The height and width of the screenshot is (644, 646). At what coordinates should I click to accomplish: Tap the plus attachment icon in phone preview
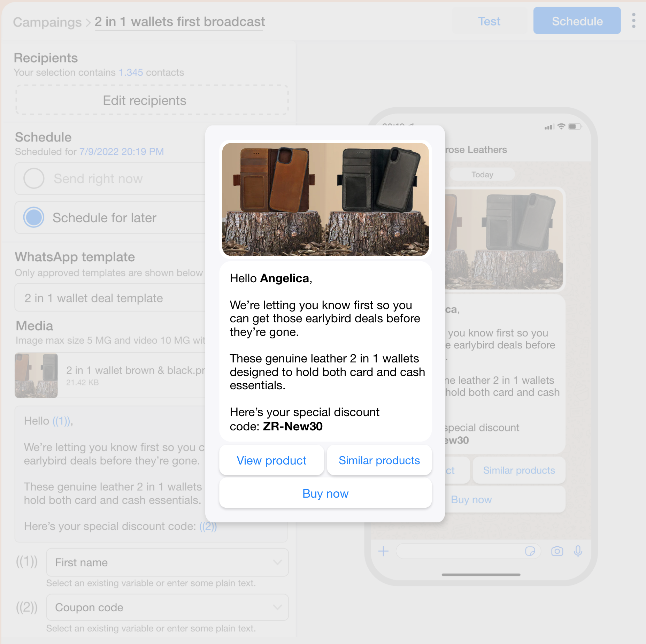(383, 551)
